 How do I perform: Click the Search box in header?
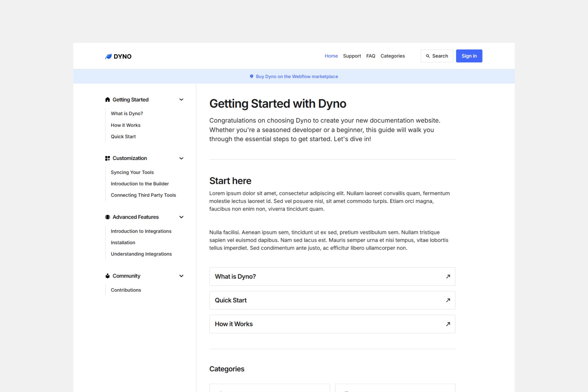coord(437,56)
